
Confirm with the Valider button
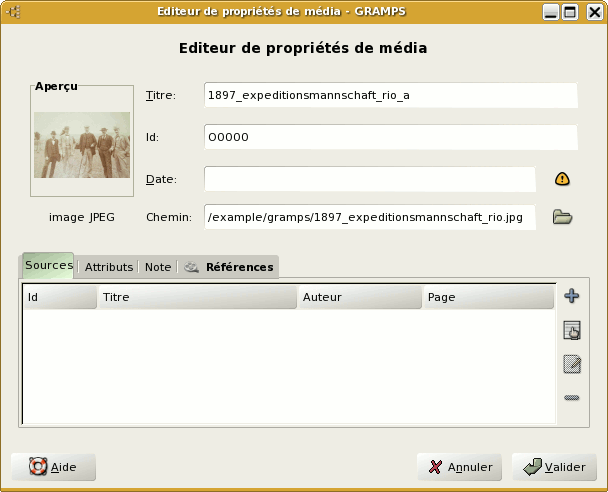point(554,467)
